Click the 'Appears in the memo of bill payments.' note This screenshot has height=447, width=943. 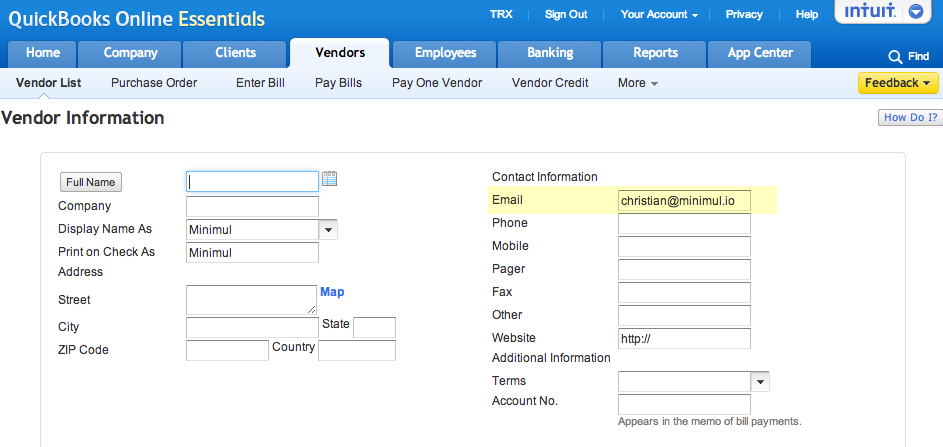tap(710, 422)
